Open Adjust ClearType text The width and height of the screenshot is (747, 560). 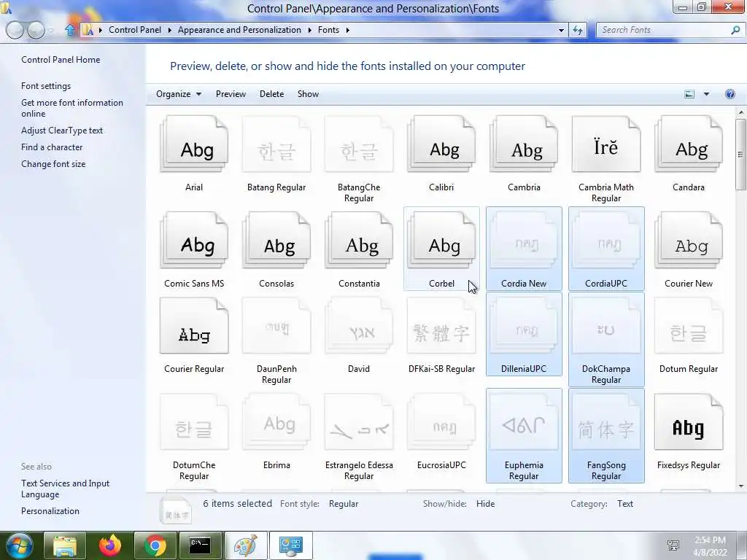coord(62,131)
